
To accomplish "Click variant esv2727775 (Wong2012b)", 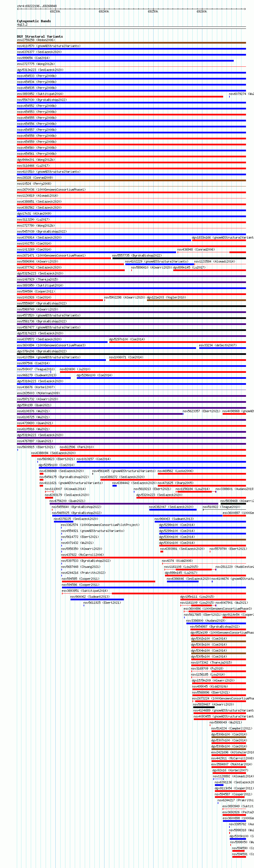I will pos(36,64).
